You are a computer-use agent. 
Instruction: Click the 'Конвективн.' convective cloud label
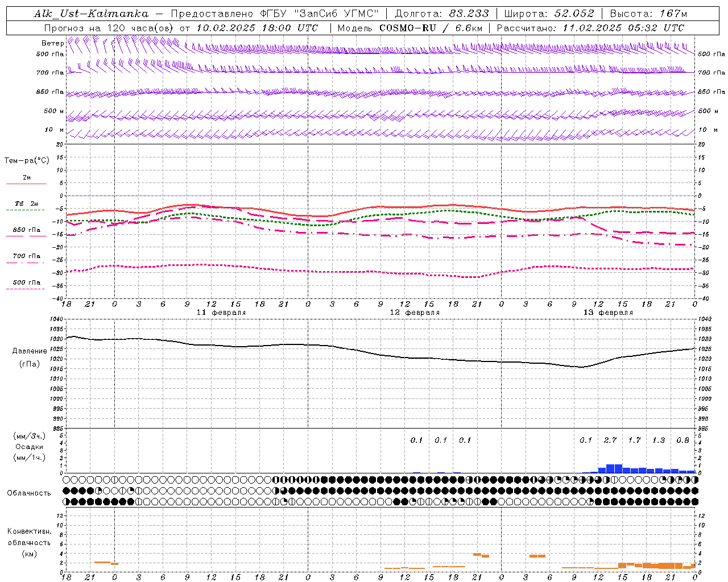tap(29, 531)
